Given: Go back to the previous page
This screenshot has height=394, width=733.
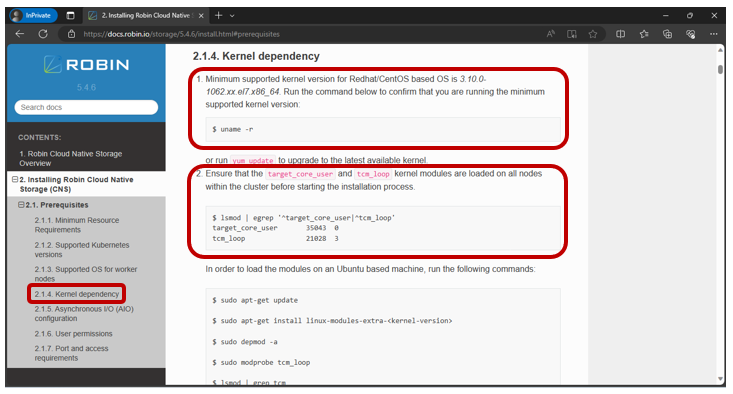Looking at the screenshot, I should (20, 34).
